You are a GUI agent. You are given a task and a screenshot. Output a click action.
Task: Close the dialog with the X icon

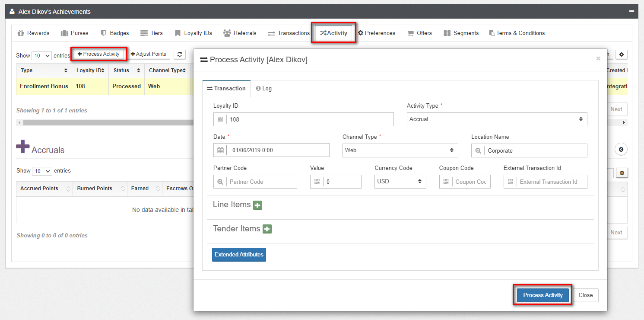click(598, 59)
